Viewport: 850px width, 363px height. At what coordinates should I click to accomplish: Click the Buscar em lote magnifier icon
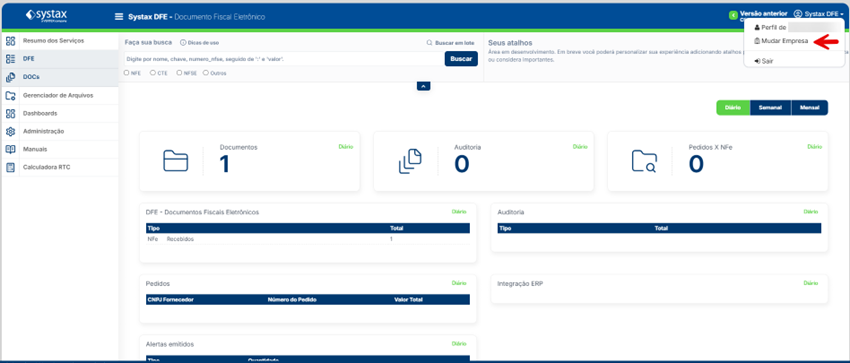[x=429, y=42]
